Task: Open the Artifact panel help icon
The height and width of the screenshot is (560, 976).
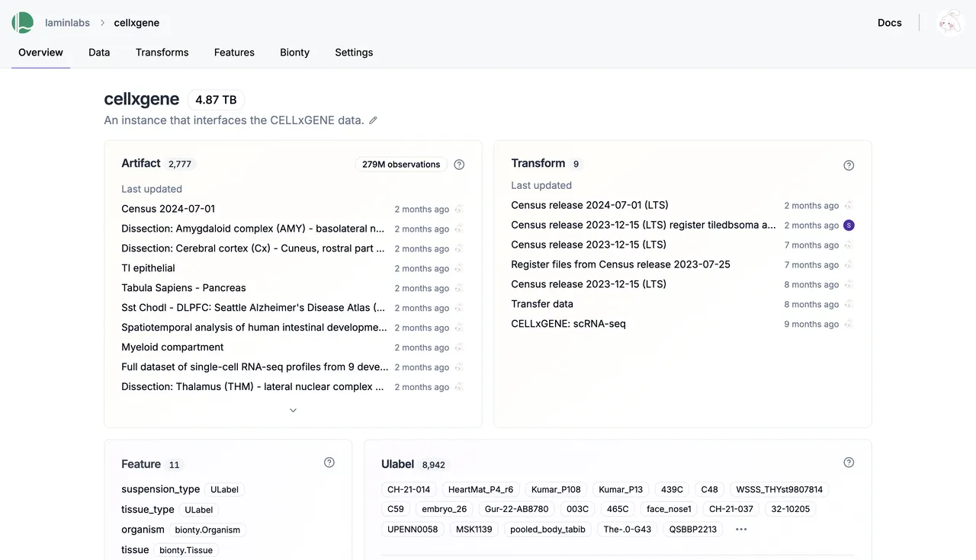Action: [x=459, y=165]
